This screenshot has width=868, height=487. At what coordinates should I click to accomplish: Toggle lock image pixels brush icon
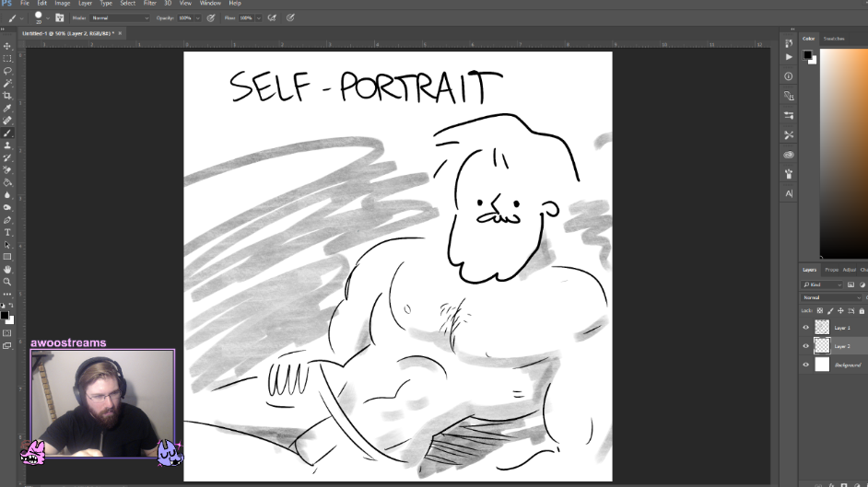pyautogui.click(x=830, y=310)
